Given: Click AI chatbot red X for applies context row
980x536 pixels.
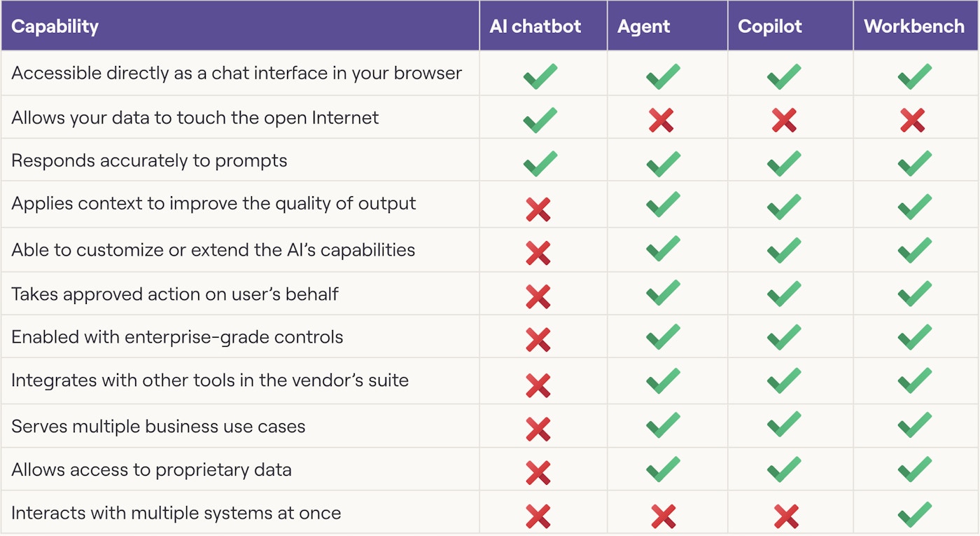Looking at the screenshot, I should [x=538, y=209].
